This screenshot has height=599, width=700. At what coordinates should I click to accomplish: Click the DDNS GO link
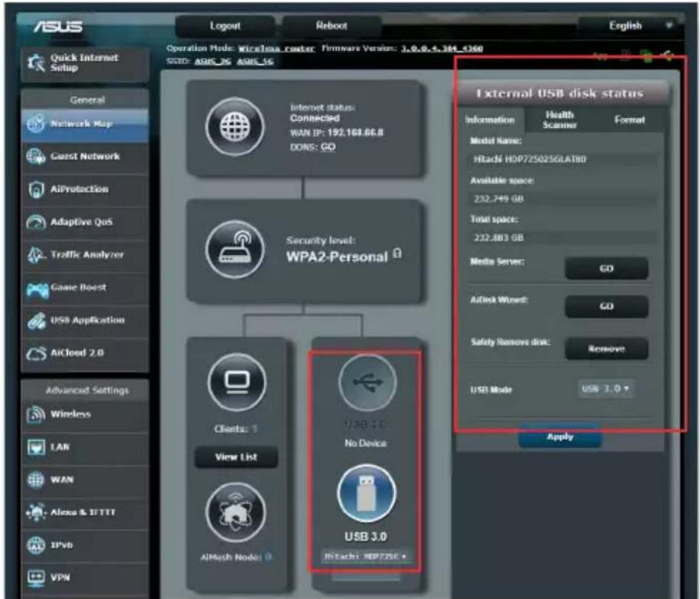pyautogui.click(x=328, y=147)
